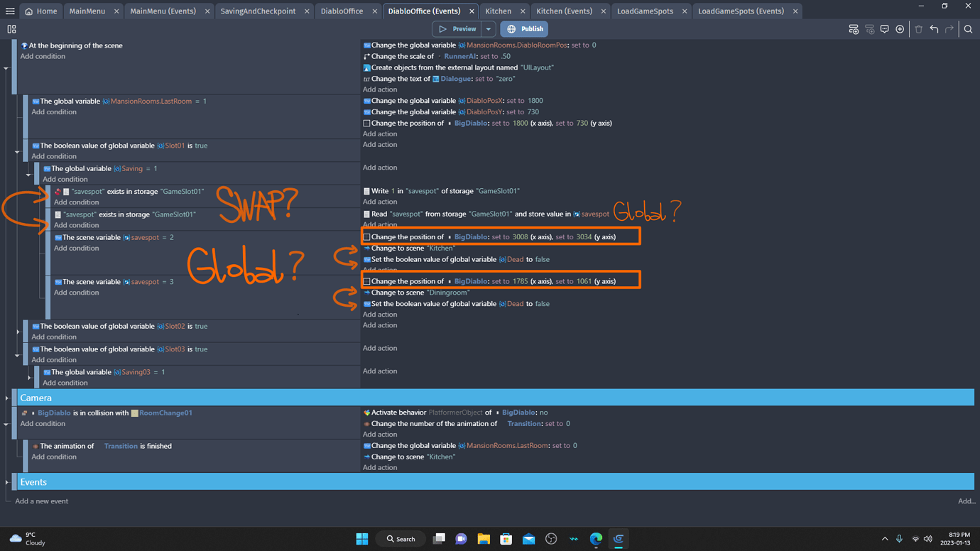Viewport: 980px width, 551px height.
Task: Undo the last change
Action: [x=934, y=30]
